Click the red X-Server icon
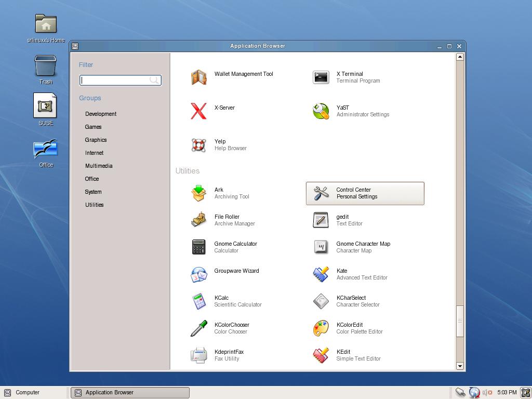 (198, 111)
